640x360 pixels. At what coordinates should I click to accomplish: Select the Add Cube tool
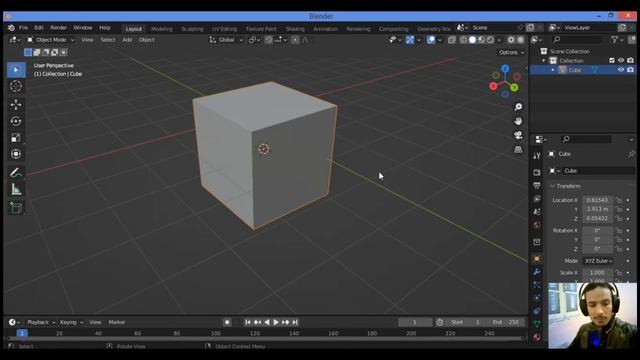pyautogui.click(x=16, y=208)
